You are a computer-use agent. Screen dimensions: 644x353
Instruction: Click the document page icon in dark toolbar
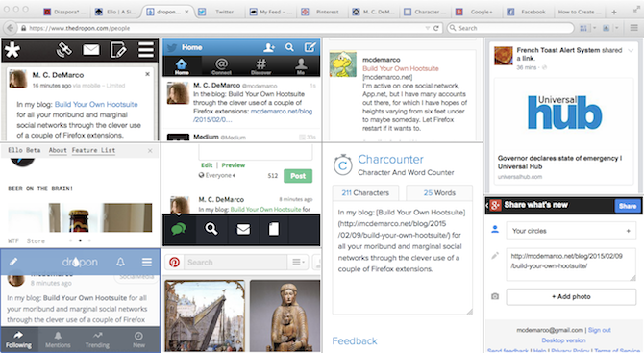(x=274, y=229)
